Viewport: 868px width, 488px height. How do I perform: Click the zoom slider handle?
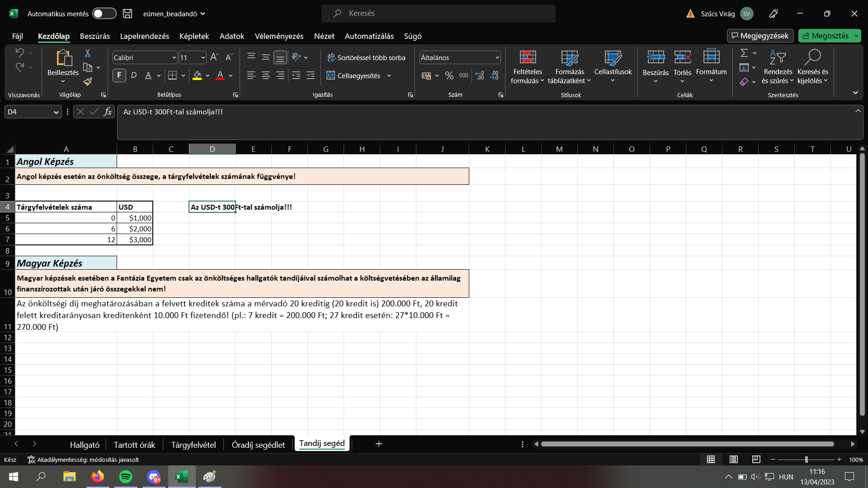point(806,460)
